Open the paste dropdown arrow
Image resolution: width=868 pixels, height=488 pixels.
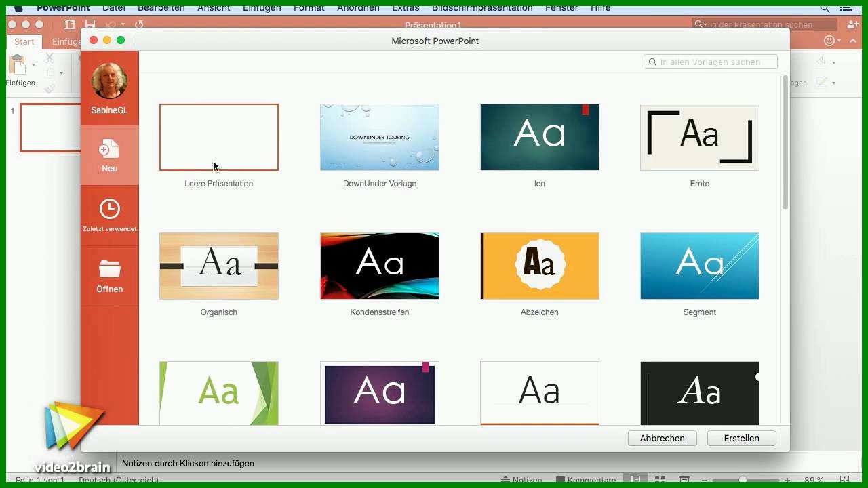[x=33, y=65]
